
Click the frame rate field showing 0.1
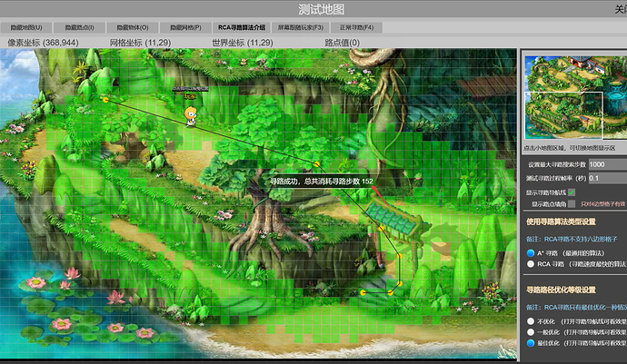pyautogui.click(x=608, y=178)
